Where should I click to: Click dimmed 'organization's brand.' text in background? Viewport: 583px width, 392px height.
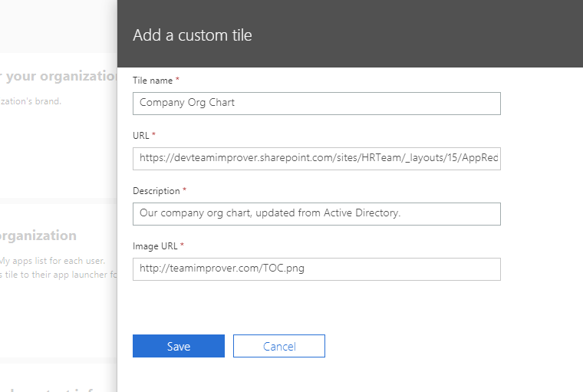(x=31, y=101)
